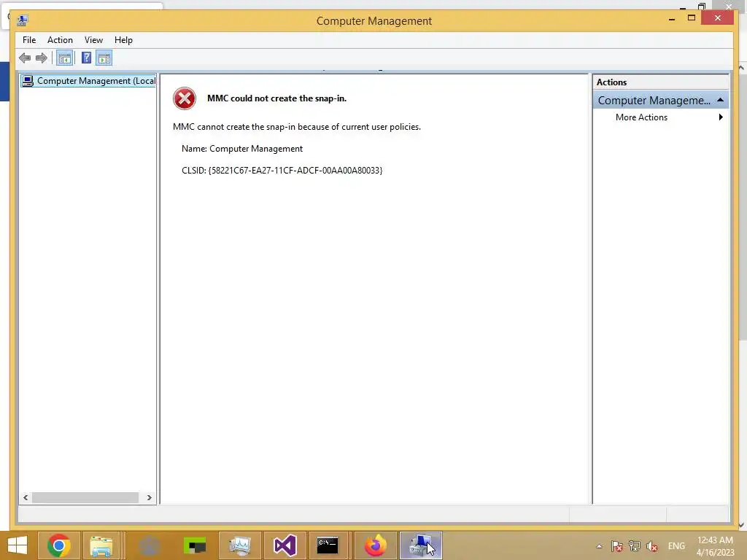Click the Actions pane header
Viewport: 747px width, 560px height.
coord(660,82)
